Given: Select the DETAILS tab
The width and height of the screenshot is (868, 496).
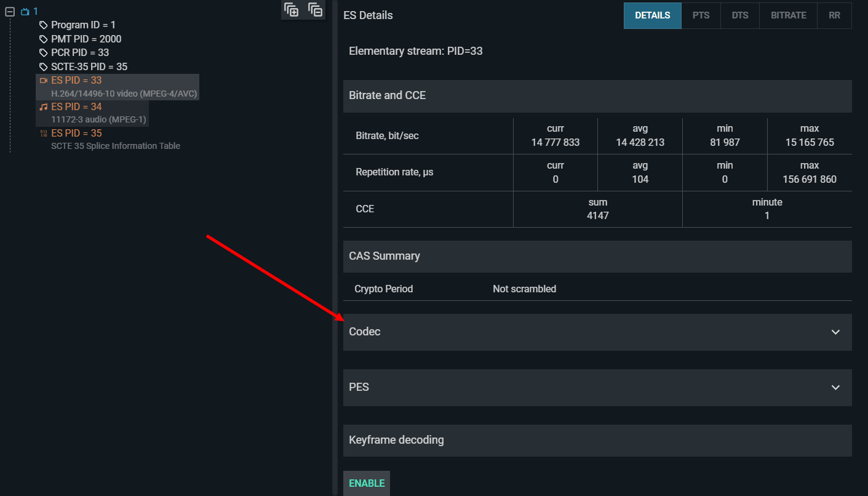Looking at the screenshot, I should [652, 15].
